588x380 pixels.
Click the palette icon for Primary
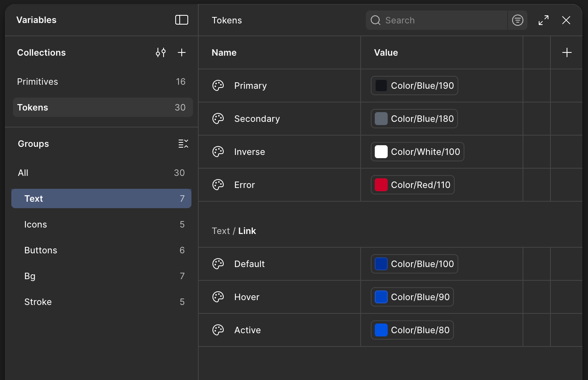(218, 86)
